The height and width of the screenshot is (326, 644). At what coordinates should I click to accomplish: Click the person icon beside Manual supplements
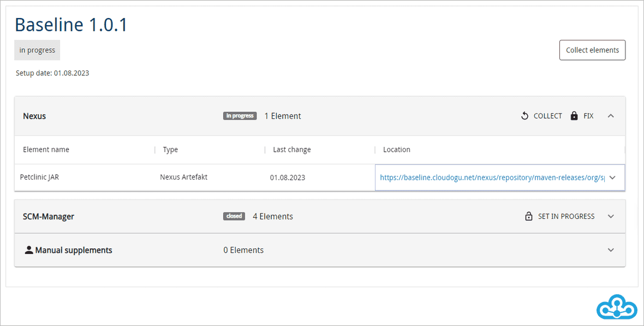coord(29,250)
